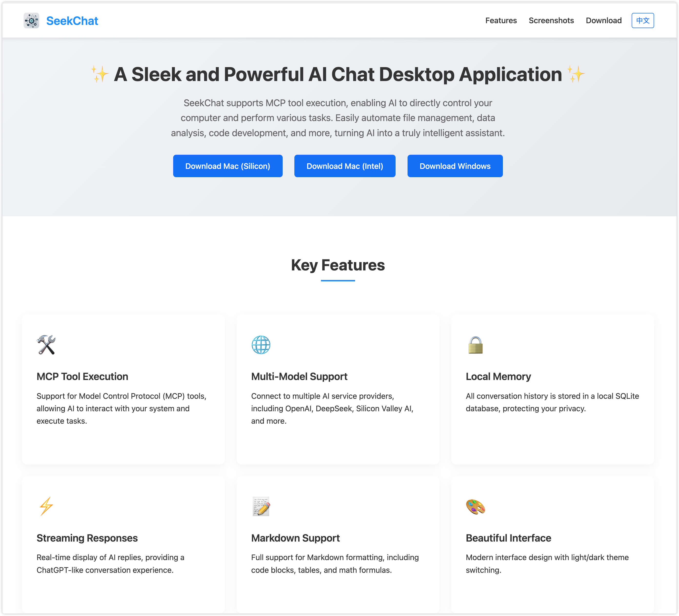Click the right sparkles emoji in headline
The height and width of the screenshot is (616, 679).
(x=576, y=74)
